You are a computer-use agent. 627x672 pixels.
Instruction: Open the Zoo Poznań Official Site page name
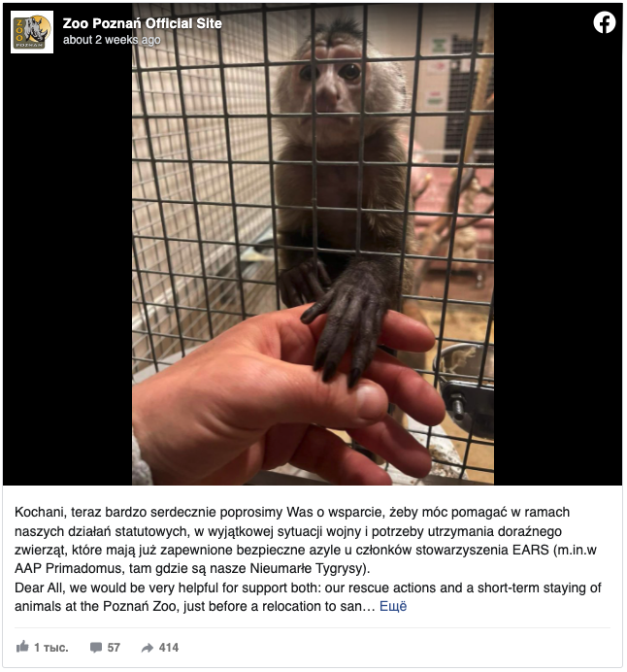click(142, 23)
